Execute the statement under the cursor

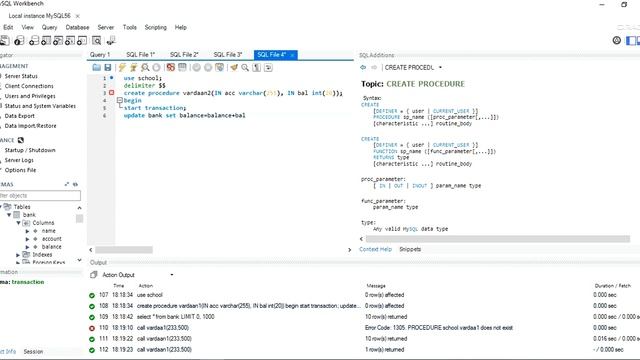133,67
